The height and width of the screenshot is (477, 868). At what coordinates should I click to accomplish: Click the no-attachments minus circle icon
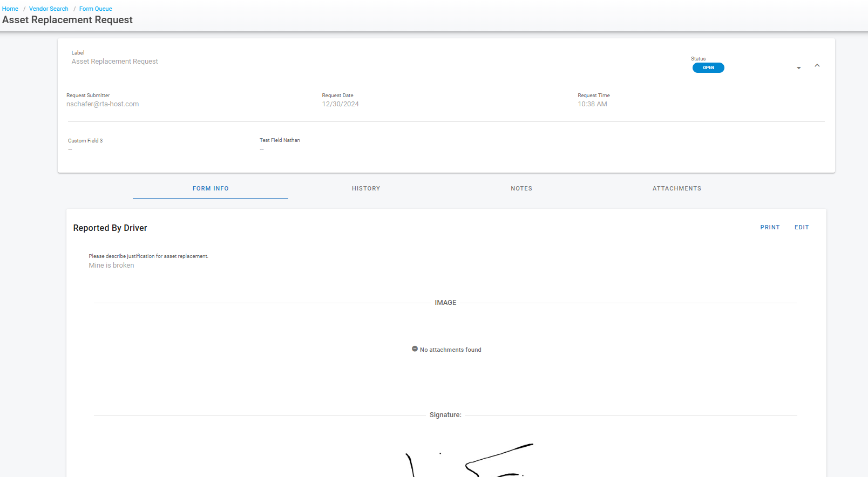pyautogui.click(x=415, y=349)
